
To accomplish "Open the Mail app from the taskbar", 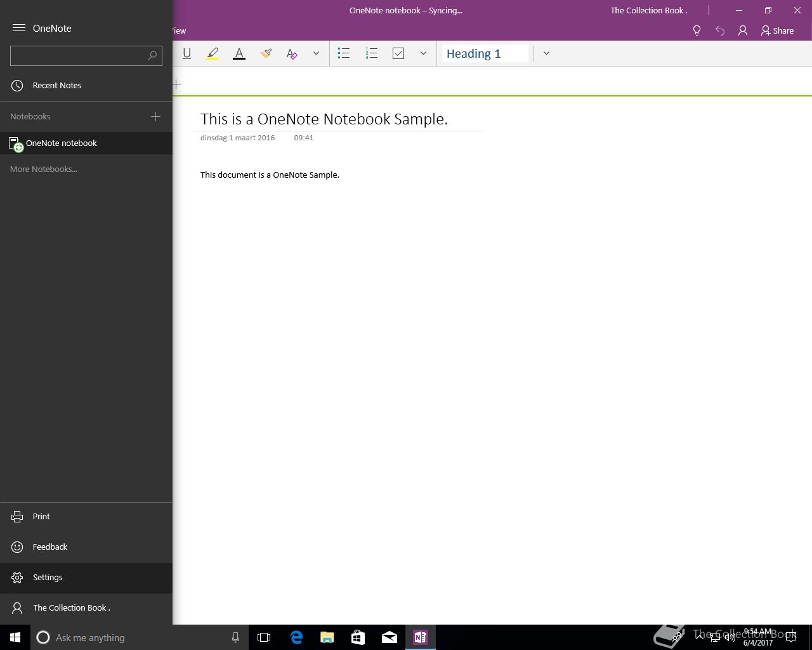I will click(x=390, y=637).
